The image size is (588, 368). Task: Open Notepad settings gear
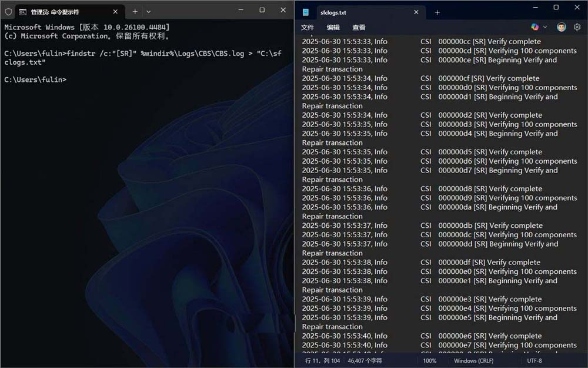(577, 26)
